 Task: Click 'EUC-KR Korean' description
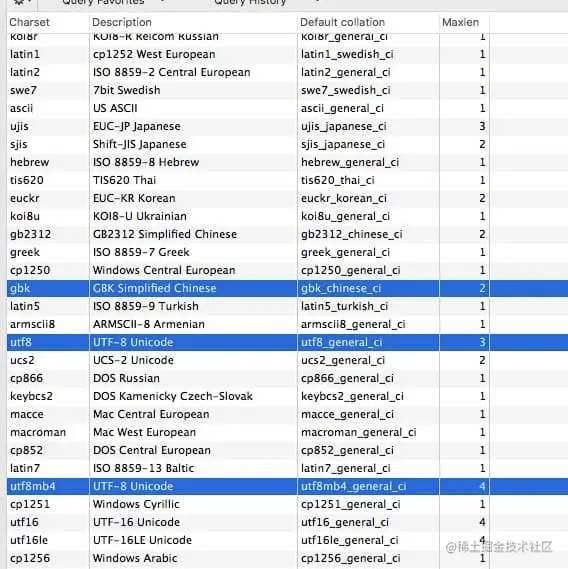pos(134,198)
